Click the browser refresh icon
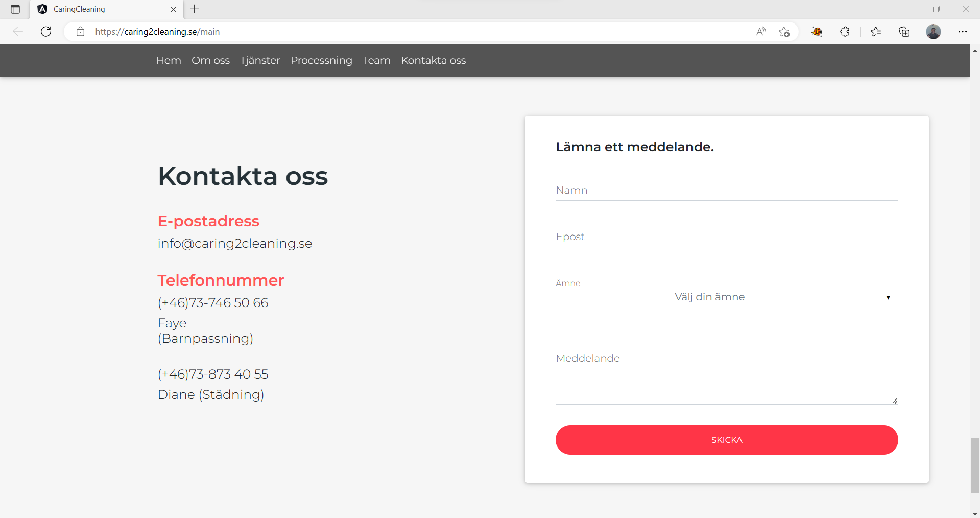This screenshot has height=518, width=980. (46, 32)
